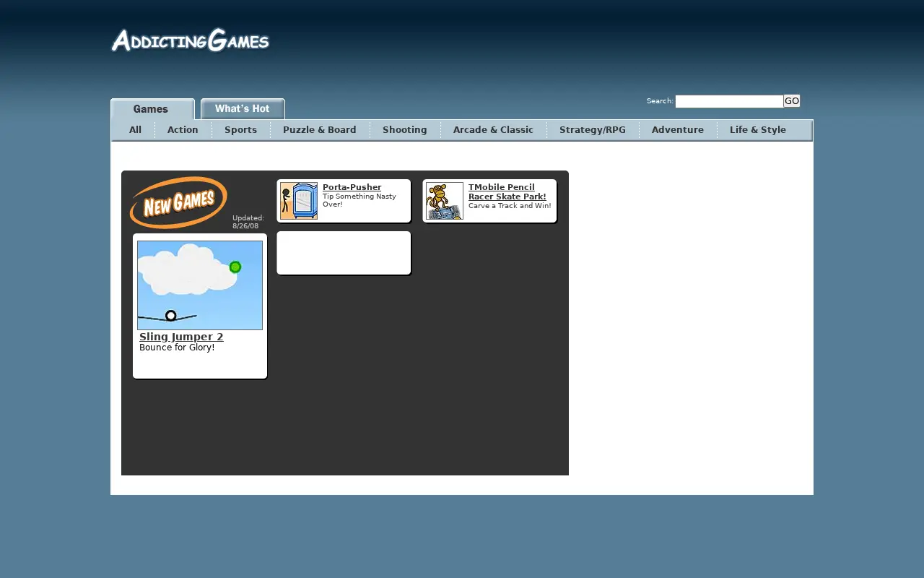
Task: Open the Life & Style category
Action: click(x=758, y=130)
